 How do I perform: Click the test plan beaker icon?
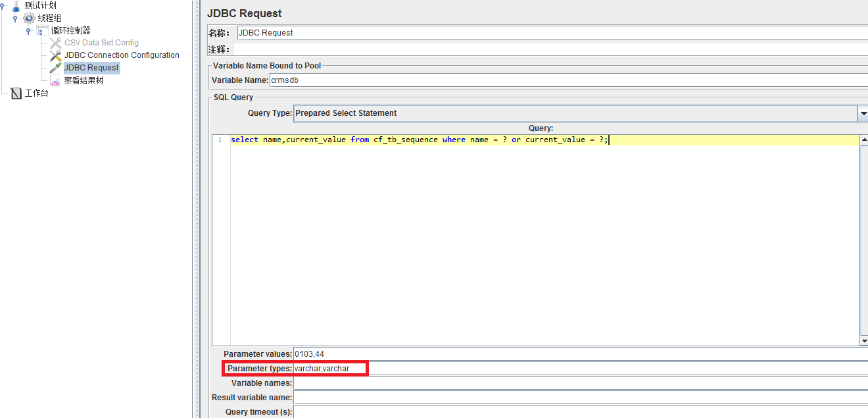16,5
